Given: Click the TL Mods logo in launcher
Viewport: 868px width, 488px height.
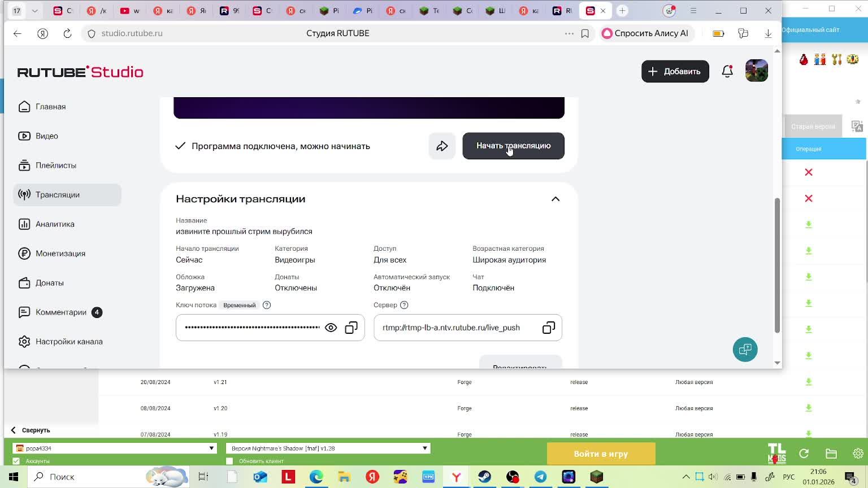Looking at the screenshot, I should click(777, 453).
